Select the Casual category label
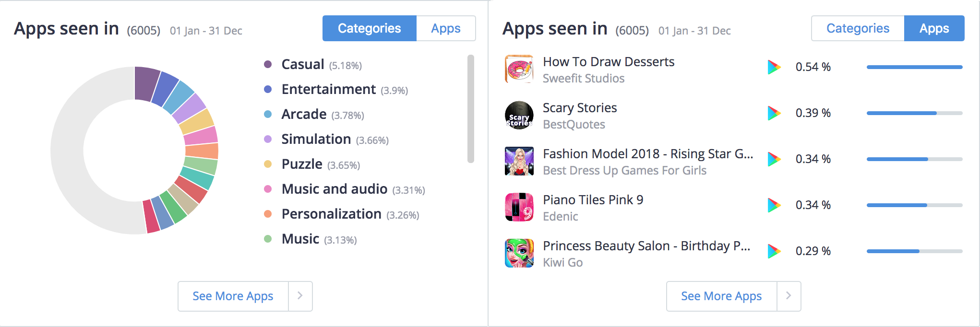This screenshot has height=327, width=980. (x=303, y=64)
